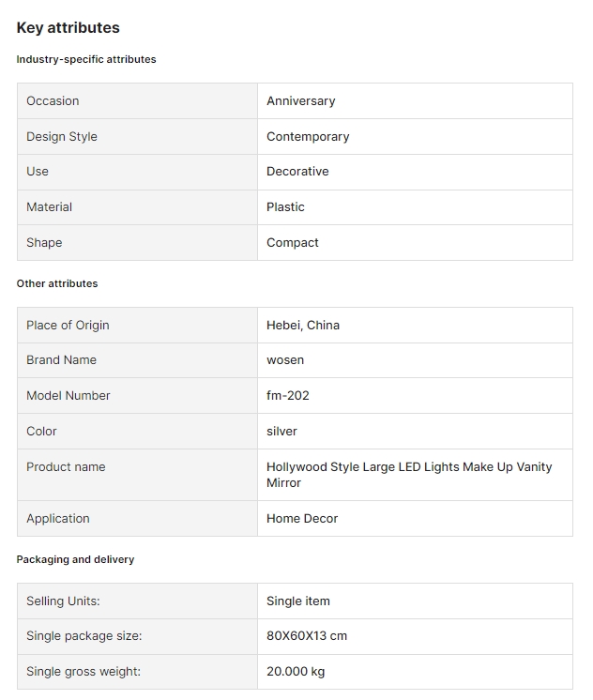This screenshot has height=700, width=593.
Task: Click the 80X60X13 cm package size
Action: click(x=307, y=636)
